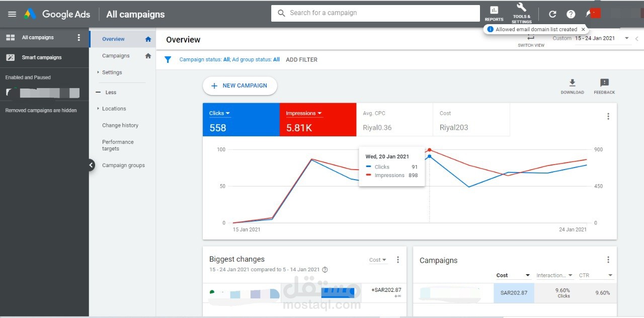Dismiss the email domain list notification
Image resolution: width=644 pixels, height=318 pixels.
tap(583, 29)
